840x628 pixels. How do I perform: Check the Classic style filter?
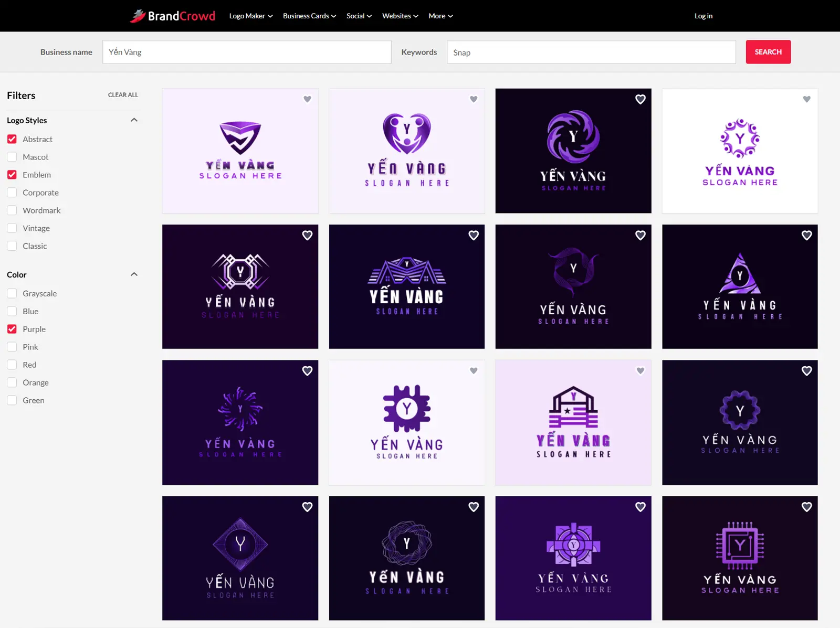12,246
